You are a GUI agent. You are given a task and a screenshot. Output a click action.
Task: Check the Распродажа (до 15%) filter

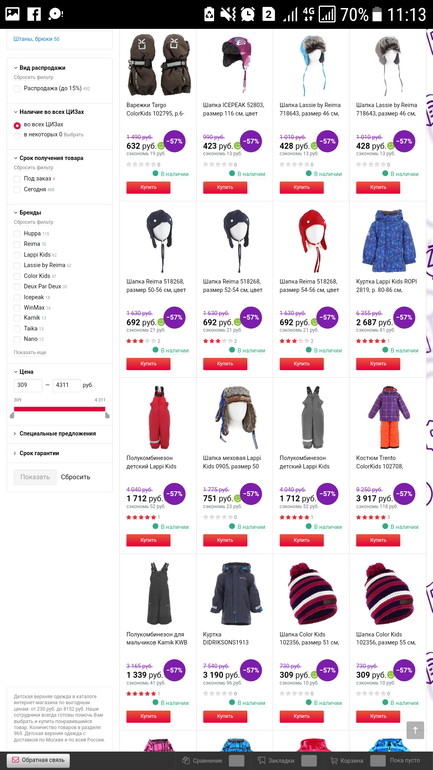tap(17, 89)
